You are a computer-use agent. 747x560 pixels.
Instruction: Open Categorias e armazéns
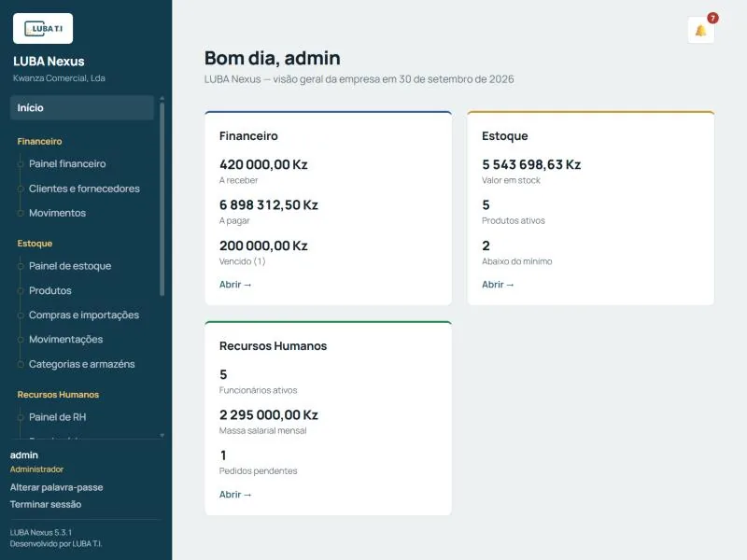click(82, 364)
